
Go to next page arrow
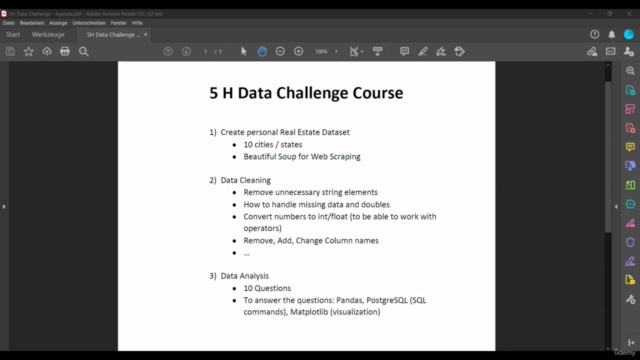click(186, 51)
